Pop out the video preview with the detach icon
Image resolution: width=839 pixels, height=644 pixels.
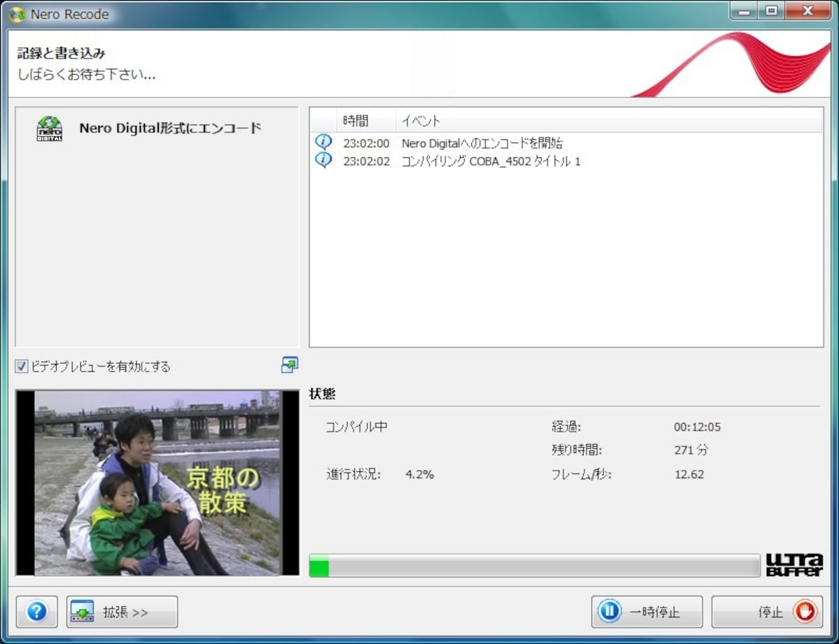coord(289,364)
